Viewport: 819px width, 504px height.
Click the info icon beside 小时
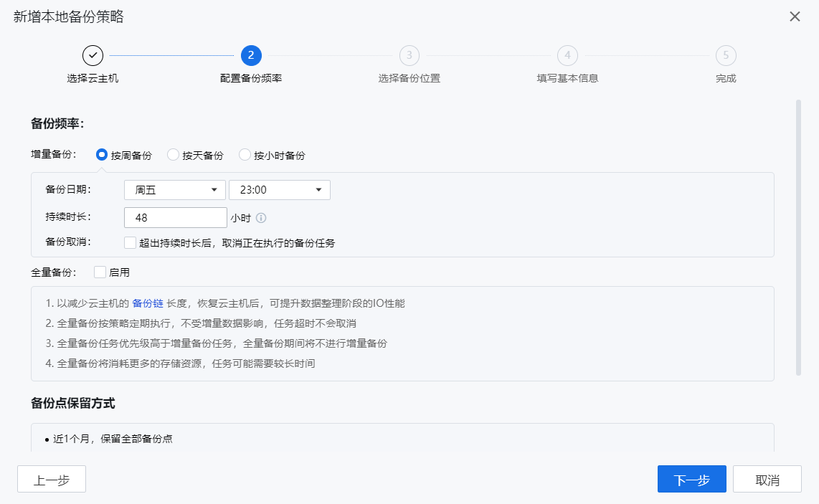(x=261, y=218)
